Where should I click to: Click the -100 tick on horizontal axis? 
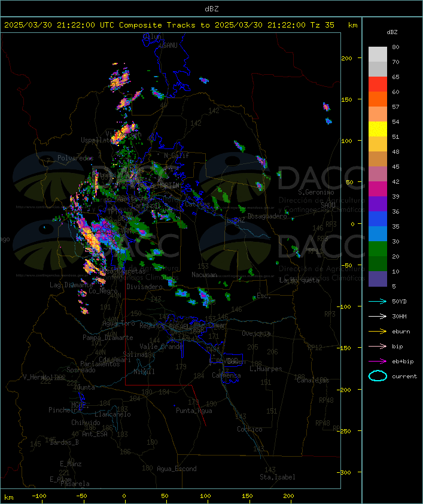click(39, 496)
